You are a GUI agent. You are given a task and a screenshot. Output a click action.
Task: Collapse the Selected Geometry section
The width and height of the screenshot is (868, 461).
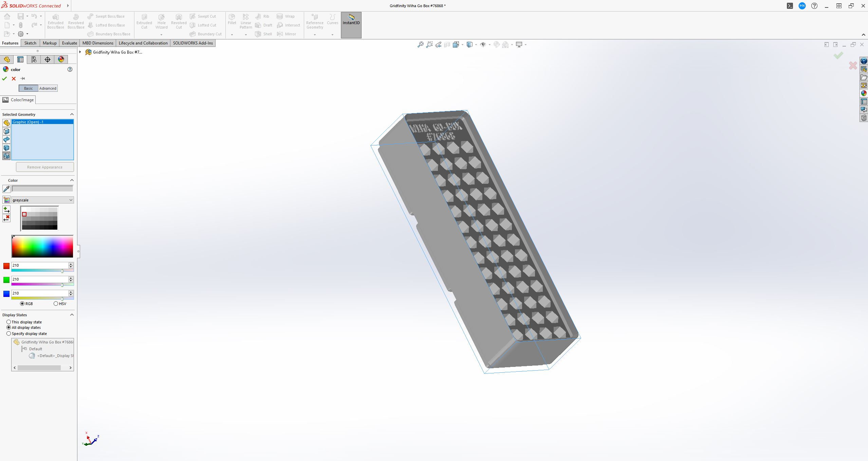tap(72, 114)
